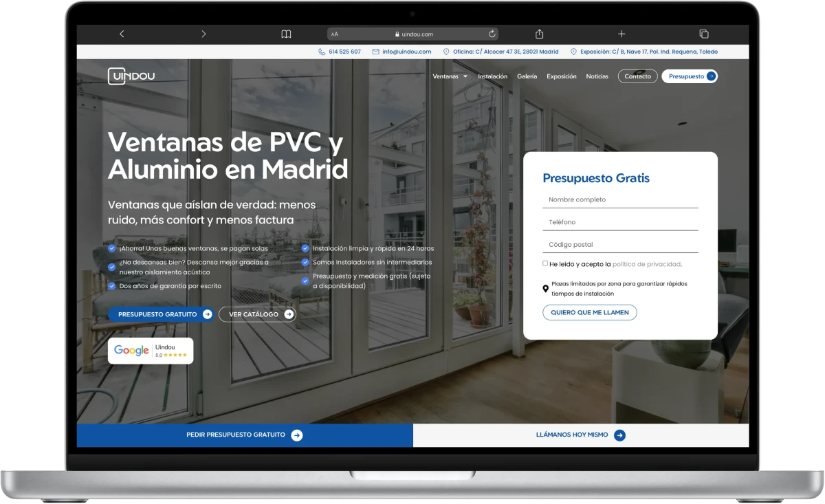Click the AA text-size icon in the address bar

click(x=335, y=33)
